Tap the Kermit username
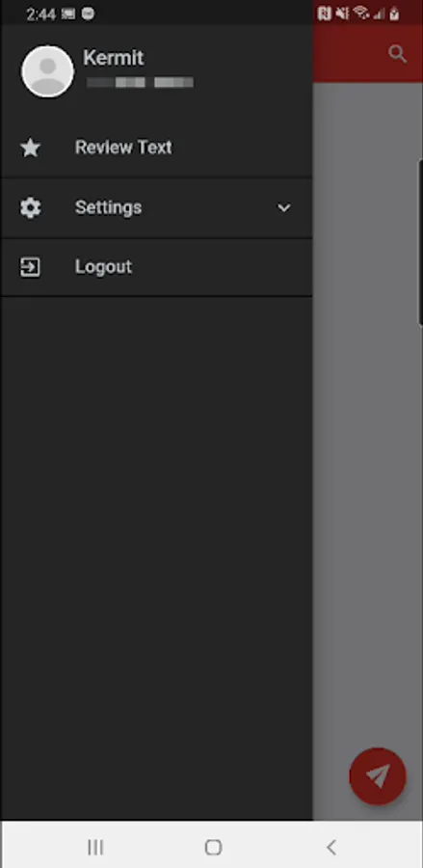This screenshot has width=423, height=868. (114, 58)
